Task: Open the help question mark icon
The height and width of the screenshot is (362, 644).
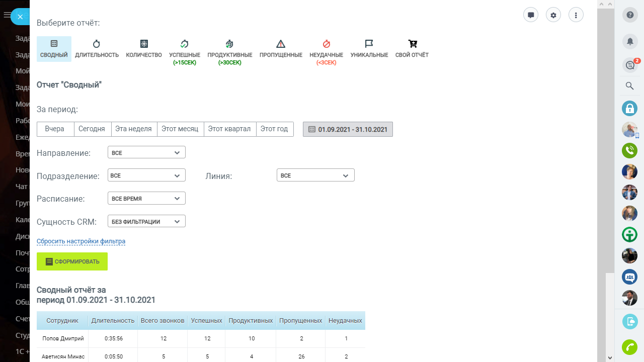Action: 630,15
